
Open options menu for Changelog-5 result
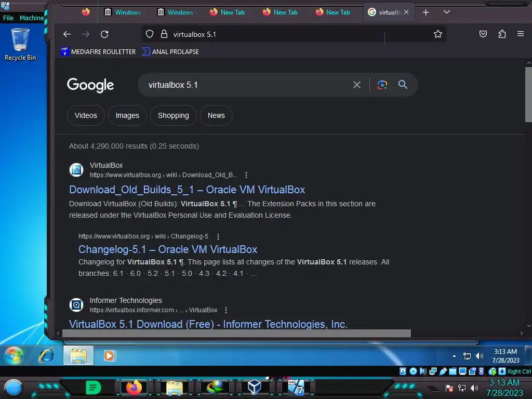point(218,236)
